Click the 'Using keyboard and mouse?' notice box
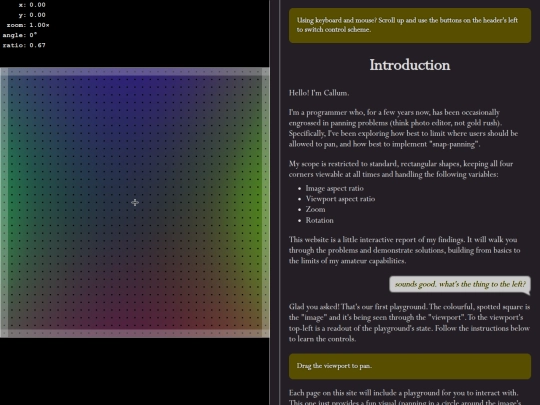 tap(410, 25)
